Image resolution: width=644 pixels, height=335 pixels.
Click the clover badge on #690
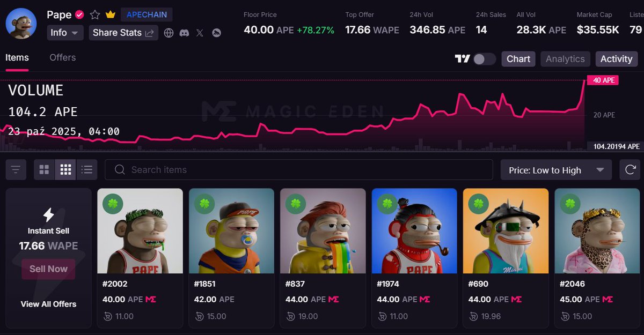click(479, 204)
